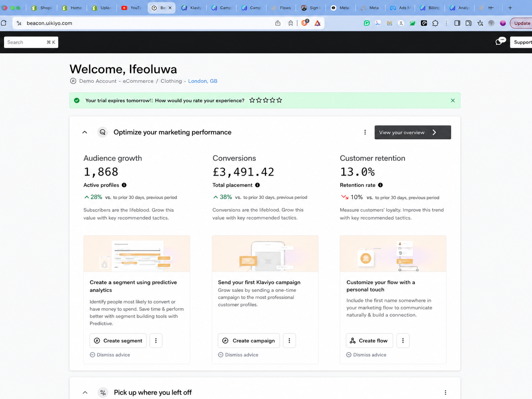Rate experience with the first star
The image size is (532, 399).
point(252,100)
